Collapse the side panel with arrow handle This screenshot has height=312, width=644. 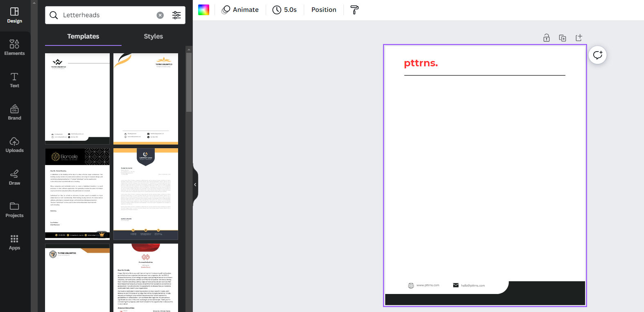tap(195, 185)
